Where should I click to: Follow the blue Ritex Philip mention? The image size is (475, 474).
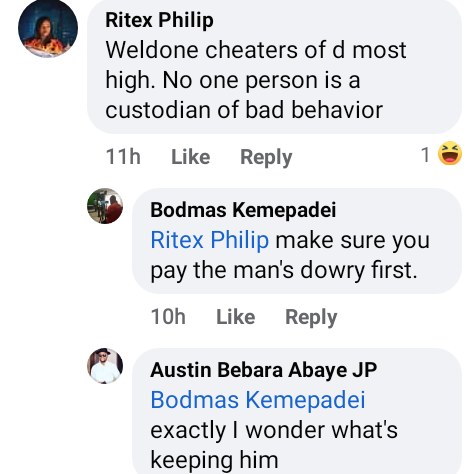coord(210,240)
